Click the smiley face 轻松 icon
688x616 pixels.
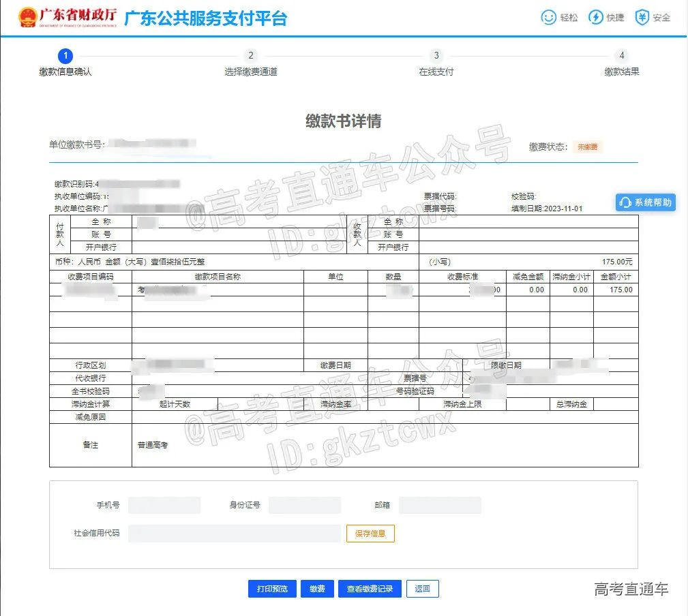[548, 18]
